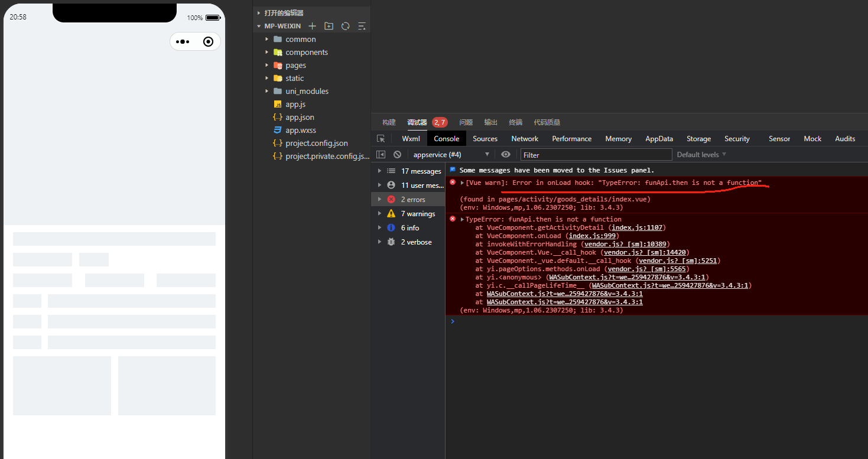This screenshot has width=868, height=459.
Task: Switch to the Security tab
Action: [x=737, y=139]
